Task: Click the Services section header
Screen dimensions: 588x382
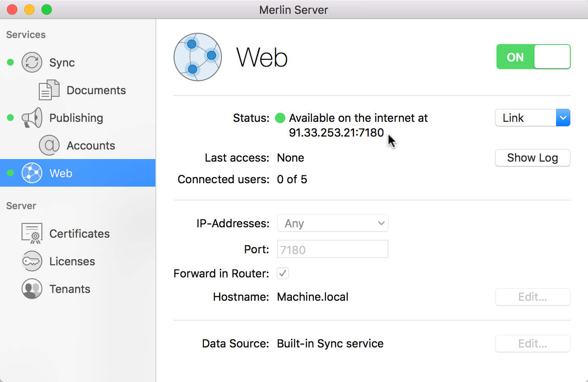Action: (x=26, y=35)
